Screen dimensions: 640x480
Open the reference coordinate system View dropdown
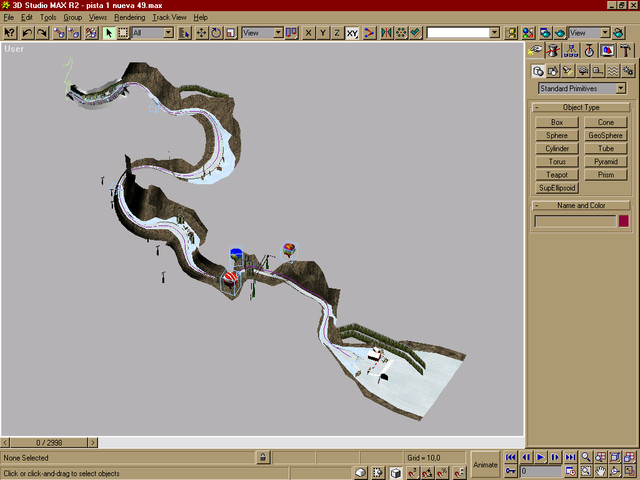click(x=278, y=33)
